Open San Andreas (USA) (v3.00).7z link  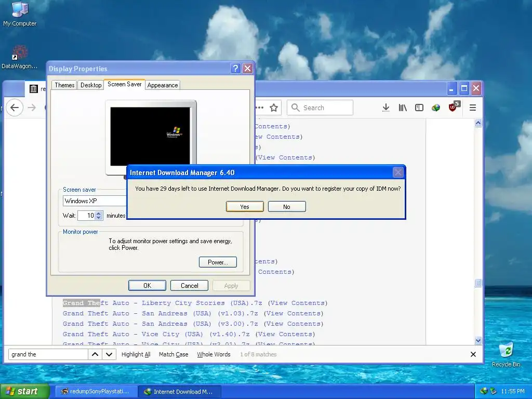[x=161, y=324]
